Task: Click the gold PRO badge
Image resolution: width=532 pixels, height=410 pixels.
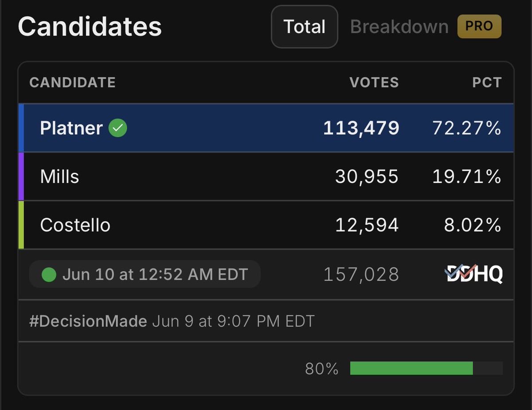Action: 479,27
